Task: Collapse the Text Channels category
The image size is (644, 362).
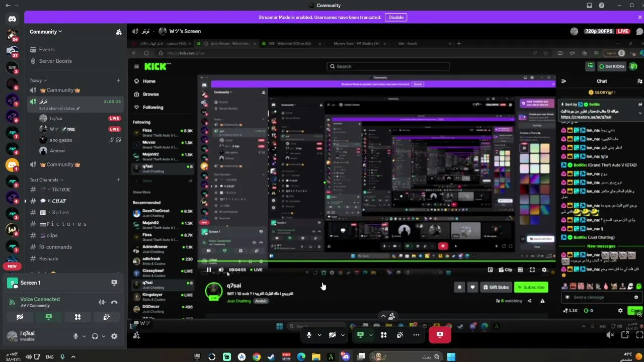Action: (x=46, y=180)
